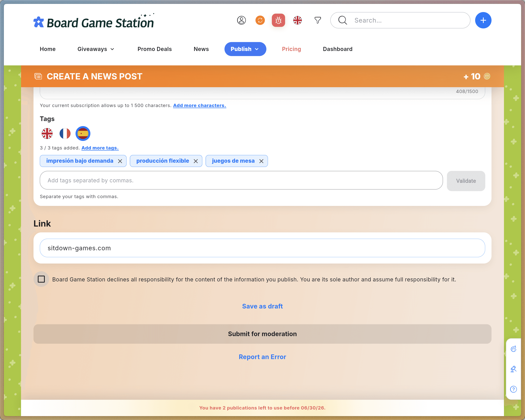Viewport: 525px width, 420px height.
Task: Select the French flag tag language
Action: [x=65, y=133]
